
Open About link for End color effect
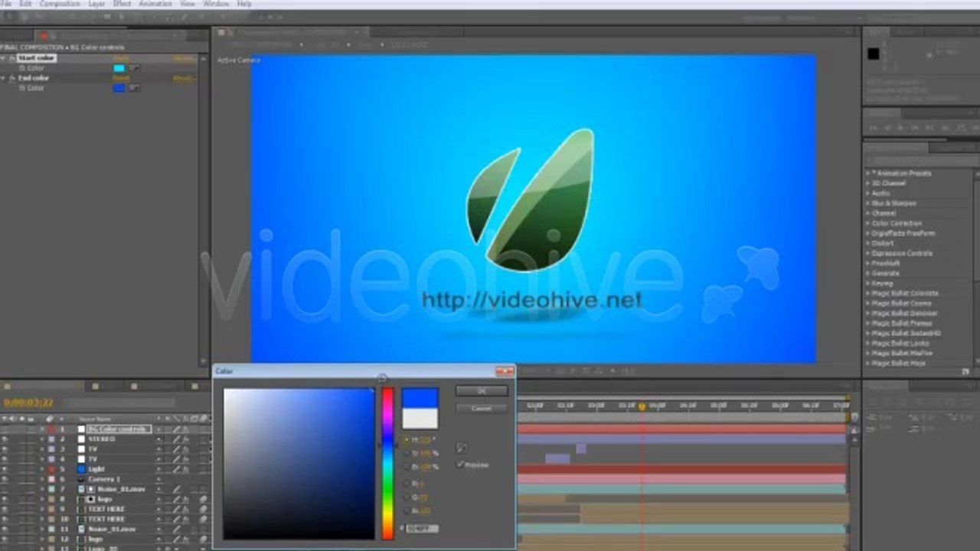tap(184, 78)
